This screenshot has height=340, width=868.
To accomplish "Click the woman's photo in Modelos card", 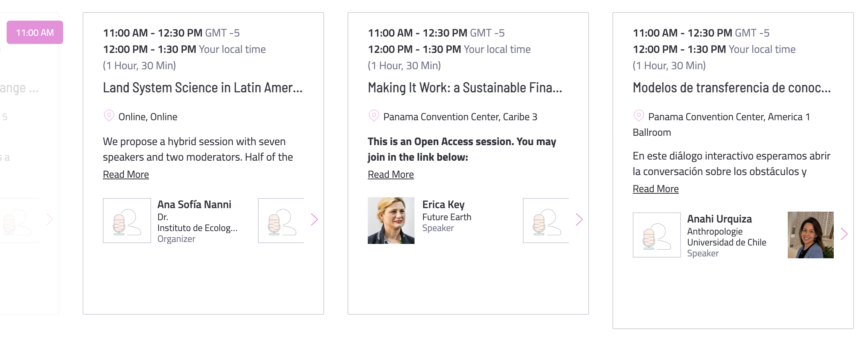I will point(811,235).
